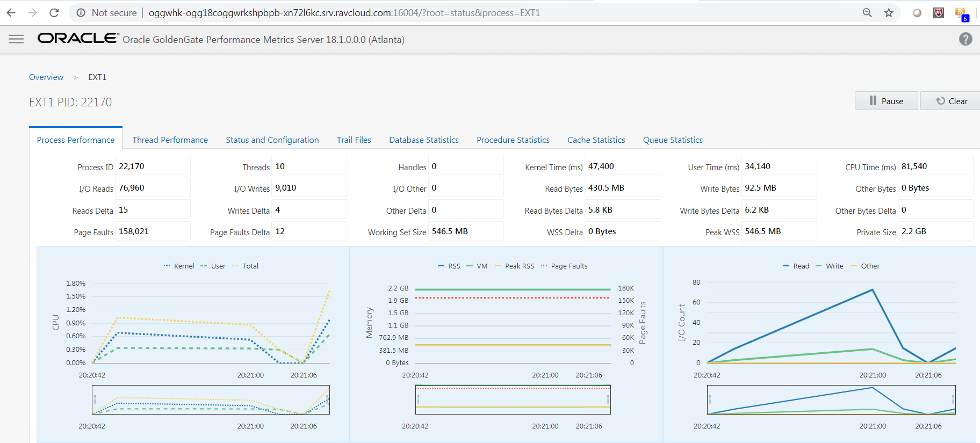Click the CPU chart overview range slider
The height and width of the screenshot is (443, 980).
[211, 400]
